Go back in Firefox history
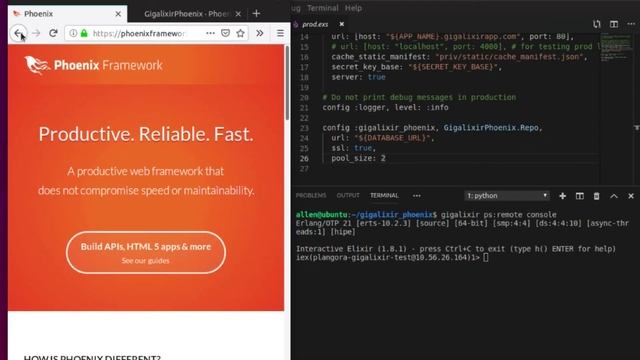This screenshot has width=640, height=360. [x=18, y=33]
